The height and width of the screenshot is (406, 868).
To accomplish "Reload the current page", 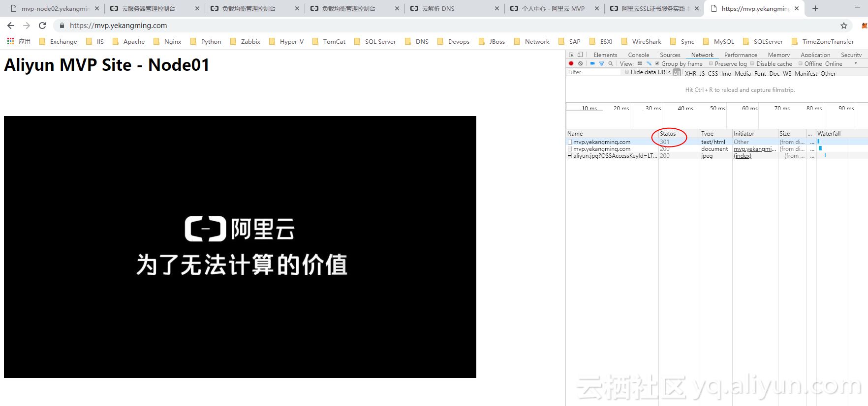I will [42, 26].
